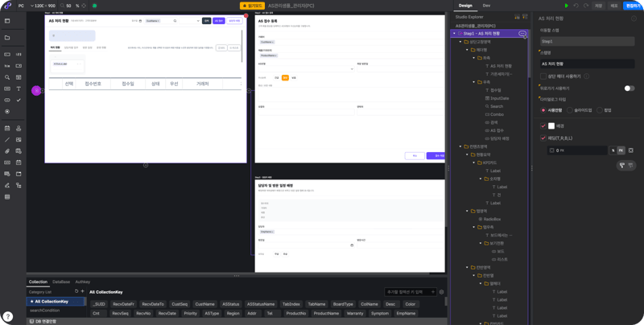This screenshot has height=325, width=644.
Task: Toggle the back-button usage switch
Action: point(630,88)
